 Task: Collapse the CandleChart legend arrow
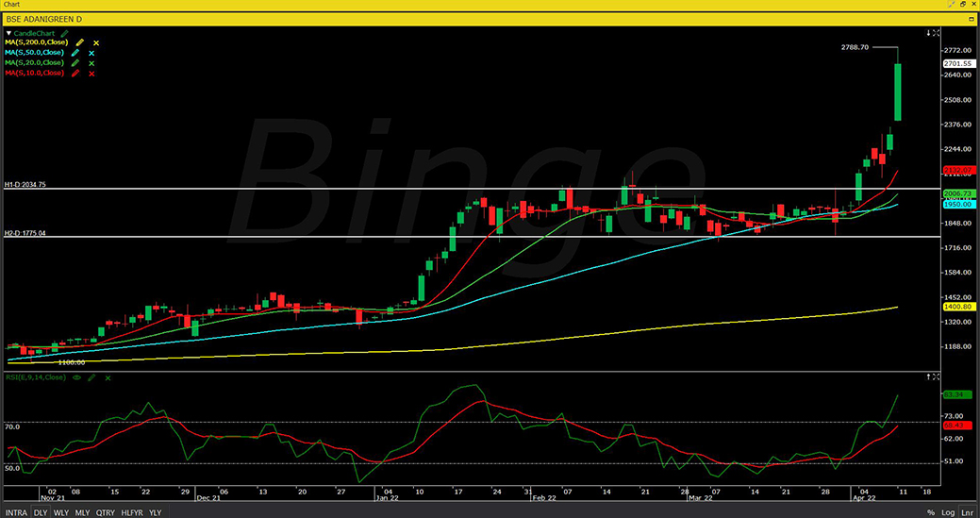pos(8,33)
